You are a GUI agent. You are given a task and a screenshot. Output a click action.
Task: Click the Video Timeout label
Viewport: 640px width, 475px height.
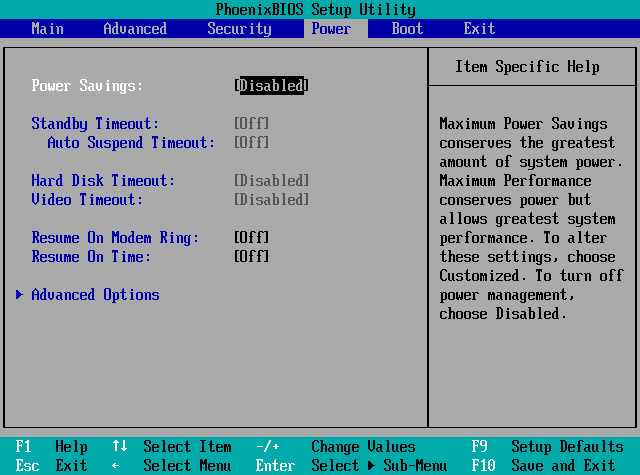click(87, 200)
